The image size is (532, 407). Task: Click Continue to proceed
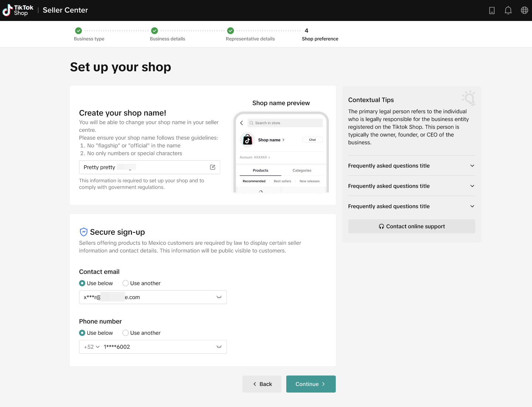point(311,384)
